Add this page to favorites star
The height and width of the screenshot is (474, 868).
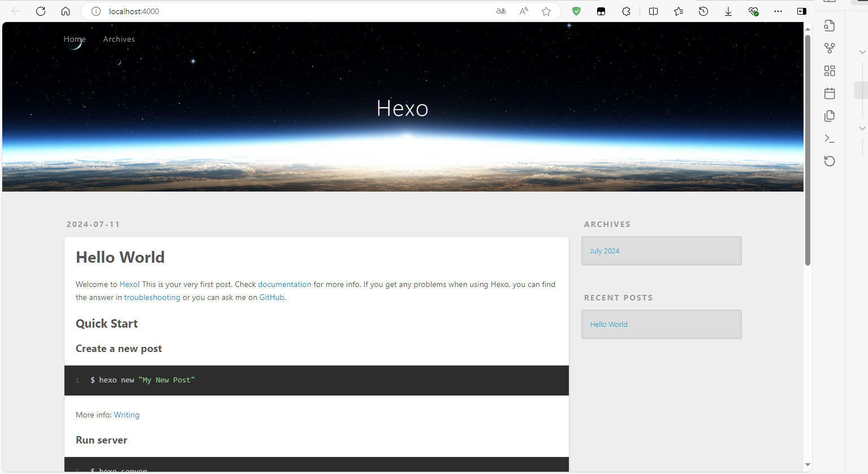(x=546, y=11)
